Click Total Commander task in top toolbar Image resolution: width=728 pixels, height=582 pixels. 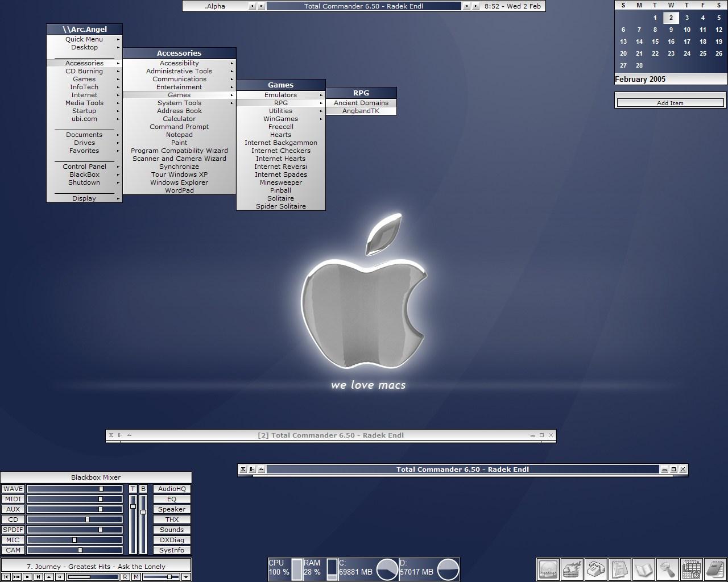(363, 6)
